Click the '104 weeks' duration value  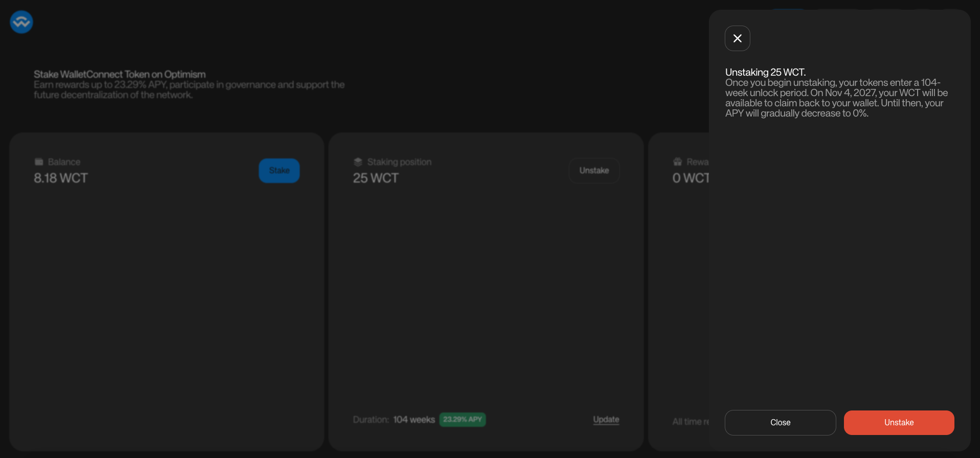click(414, 420)
